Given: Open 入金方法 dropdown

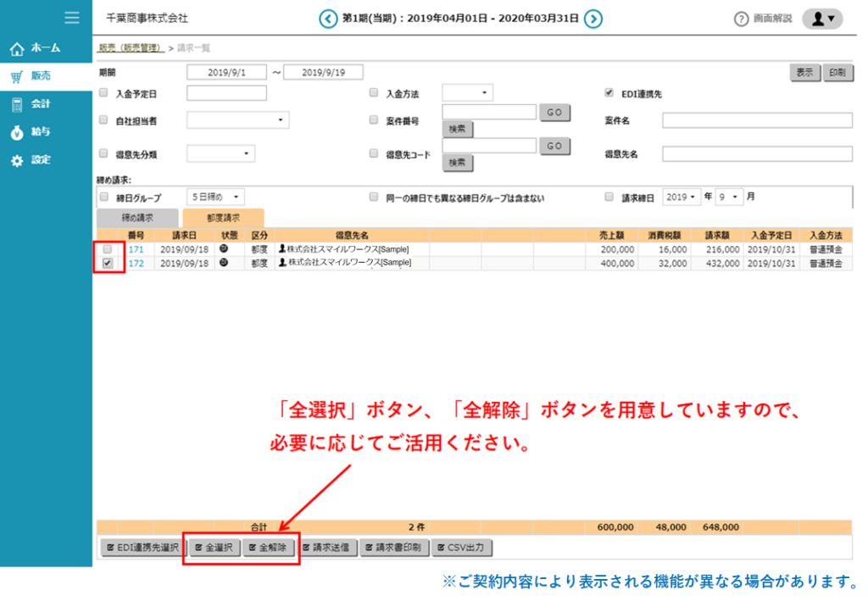Looking at the screenshot, I should pyautogui.click(x=467, y=92).
